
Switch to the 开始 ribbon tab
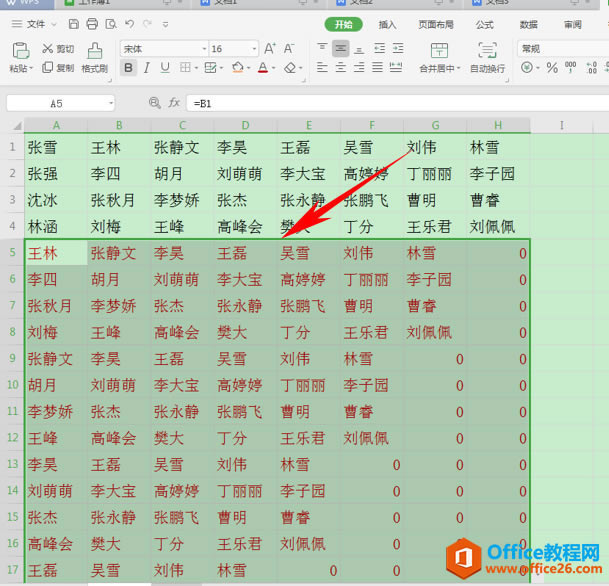[x=343, y=24]
